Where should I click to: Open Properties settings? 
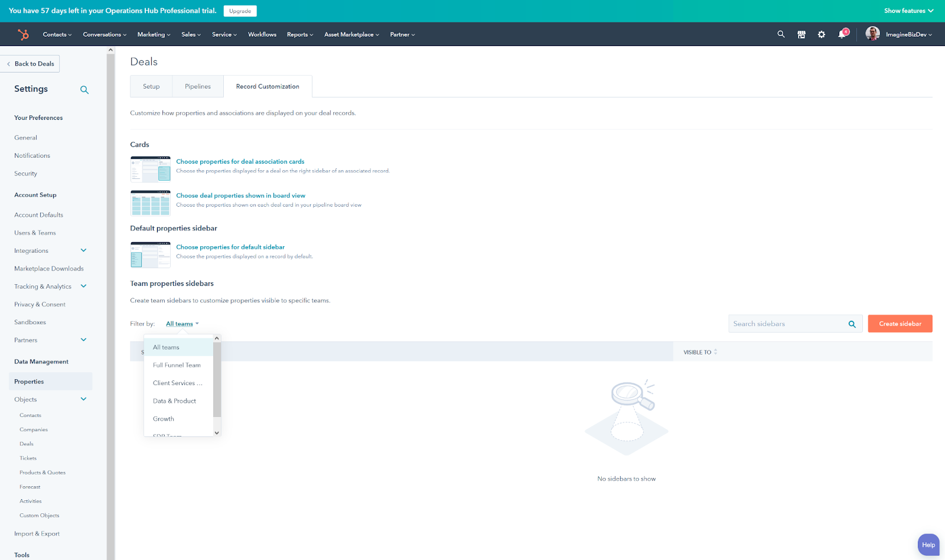coord(51,382)
